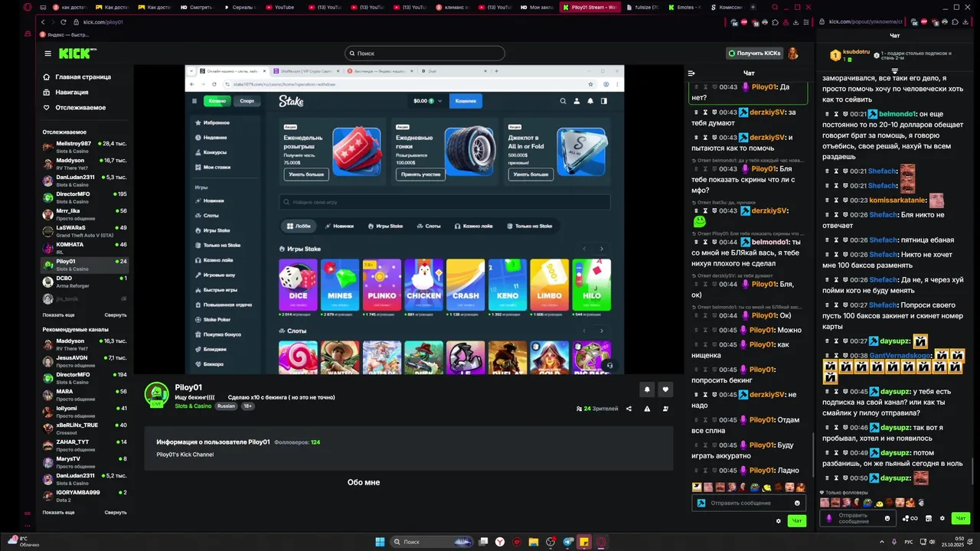This screenshot has width=980, height=551.
Task: Switch to the Комиссии browser tab
Action: click(727, 7)
